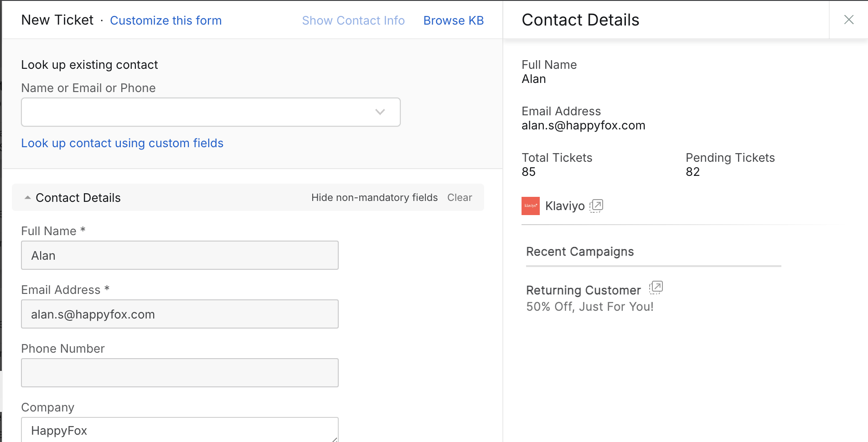Viewport: 868px width, 442px height.
Task: Click the Klaviyo logo icon
Action: [x=530, y=206]
